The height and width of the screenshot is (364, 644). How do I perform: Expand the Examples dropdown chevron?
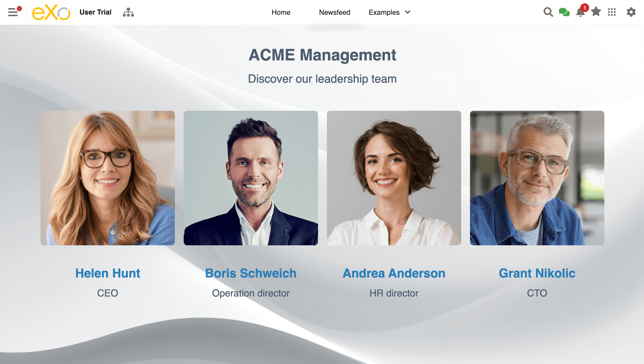407,12
